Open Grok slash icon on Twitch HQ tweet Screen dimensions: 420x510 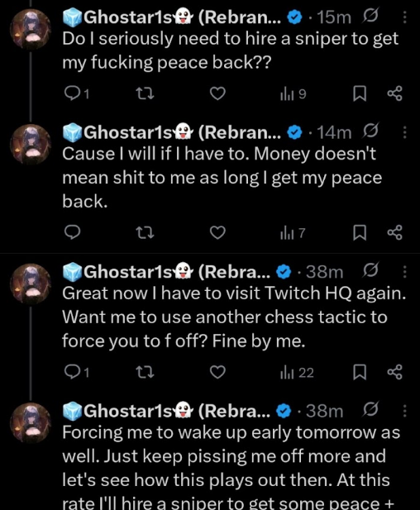pos(370,270)
